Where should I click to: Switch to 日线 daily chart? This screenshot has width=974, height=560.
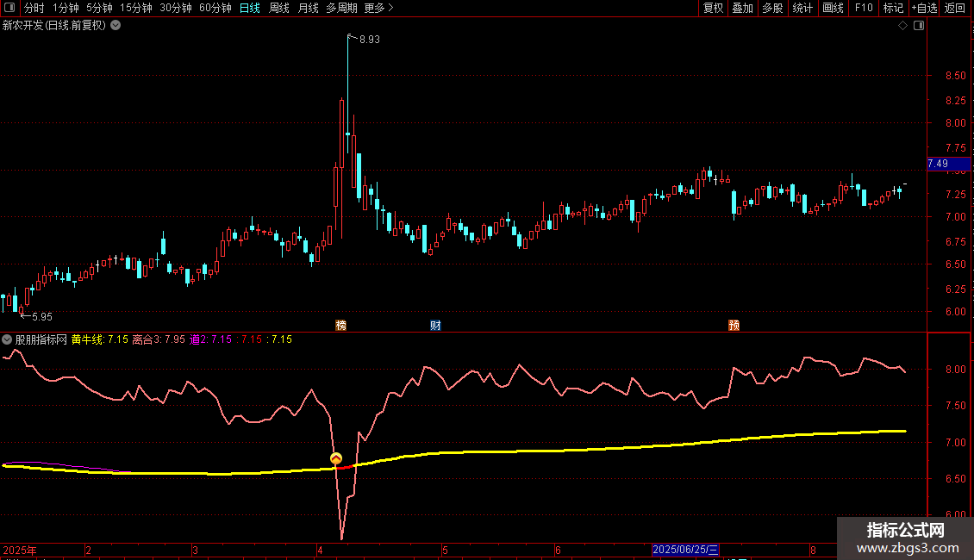click(x=250, y=8)
